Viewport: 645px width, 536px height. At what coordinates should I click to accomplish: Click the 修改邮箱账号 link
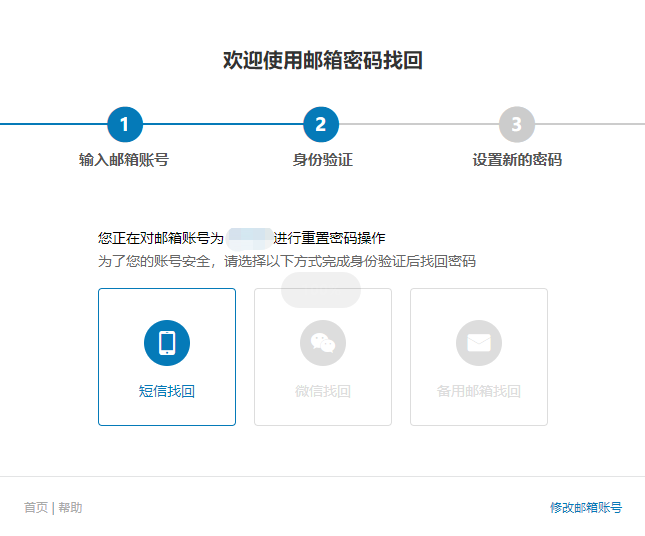point(585,508)
